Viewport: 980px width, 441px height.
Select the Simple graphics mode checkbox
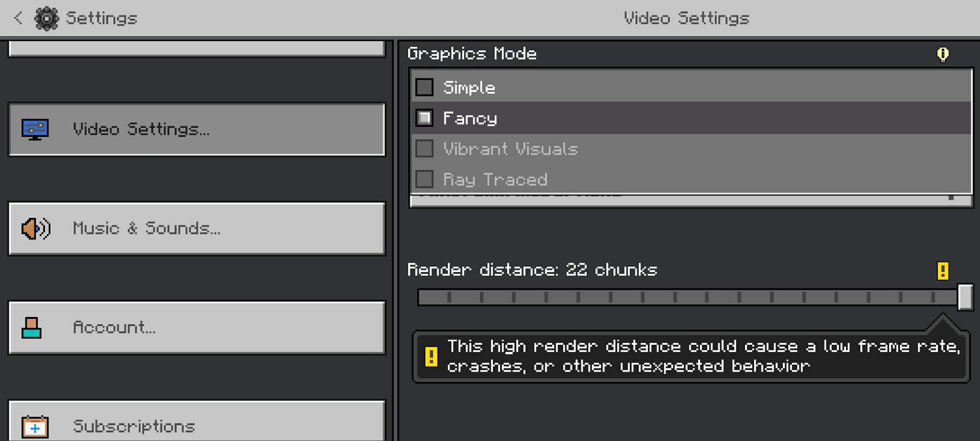[424, 88]
